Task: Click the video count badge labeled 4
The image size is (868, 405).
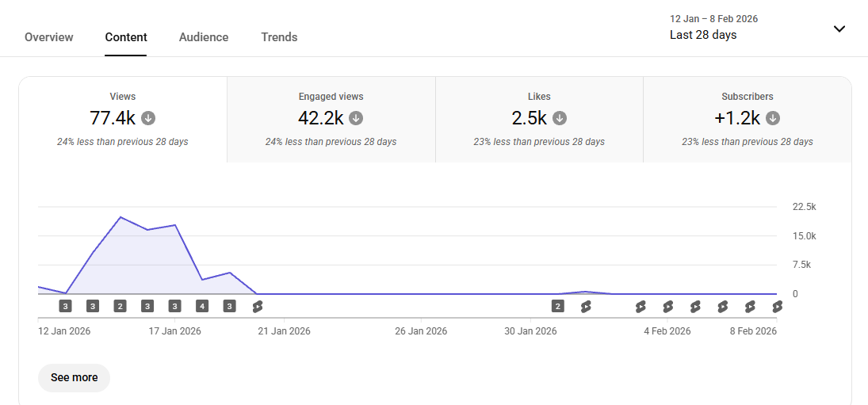Action: (x=202, y=306)
